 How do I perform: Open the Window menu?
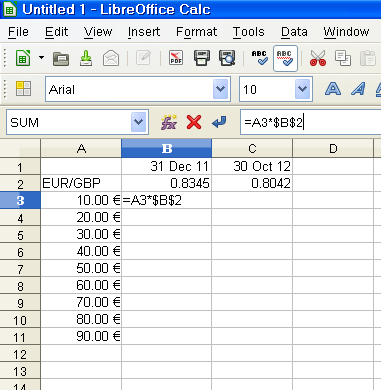[x=346, y=32]
